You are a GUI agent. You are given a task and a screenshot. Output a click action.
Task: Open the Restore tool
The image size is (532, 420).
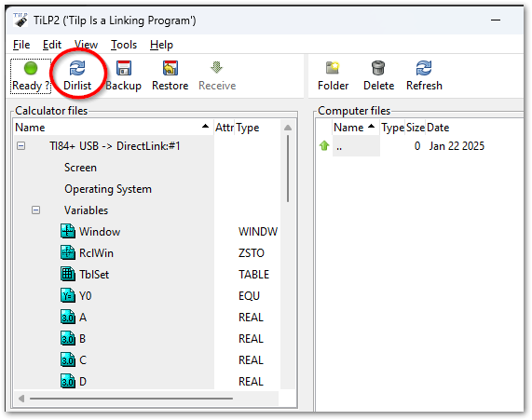click(x=170, y=76)
